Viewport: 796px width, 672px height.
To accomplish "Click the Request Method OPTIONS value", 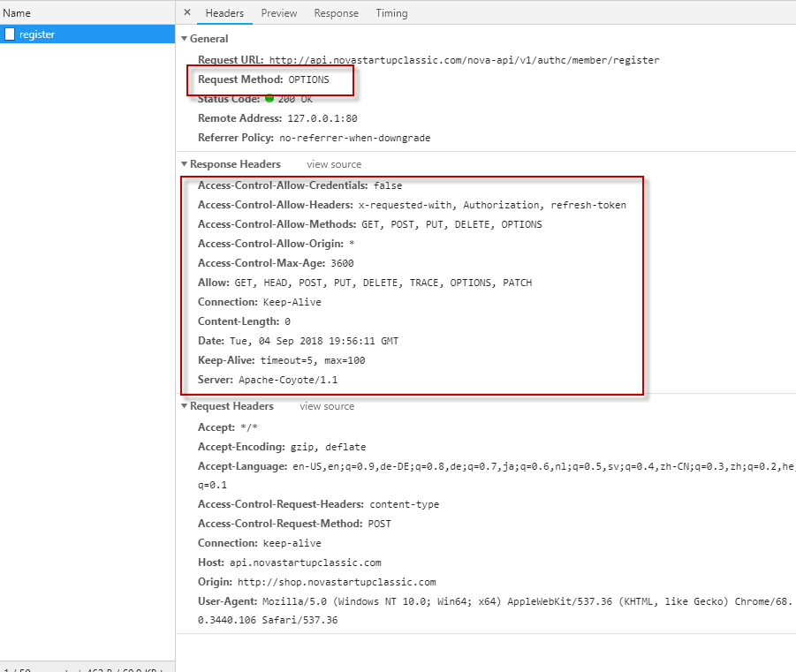I will click(x=308, y=79).
